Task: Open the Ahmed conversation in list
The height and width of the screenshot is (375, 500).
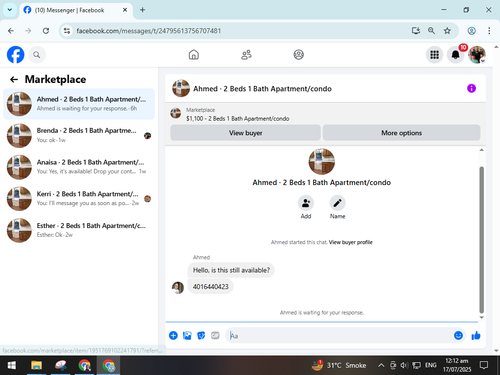Action: click(79, 104)
